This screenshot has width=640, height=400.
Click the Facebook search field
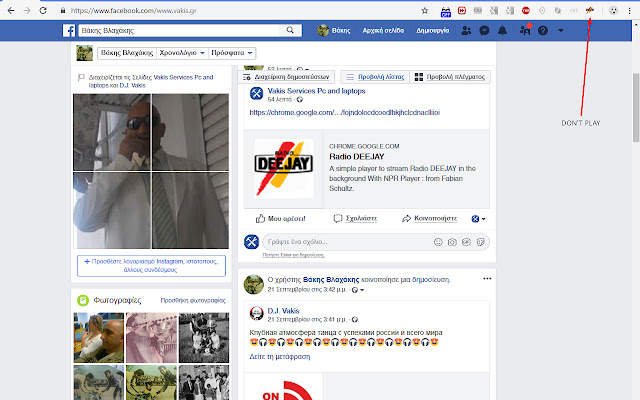point(179,30)
